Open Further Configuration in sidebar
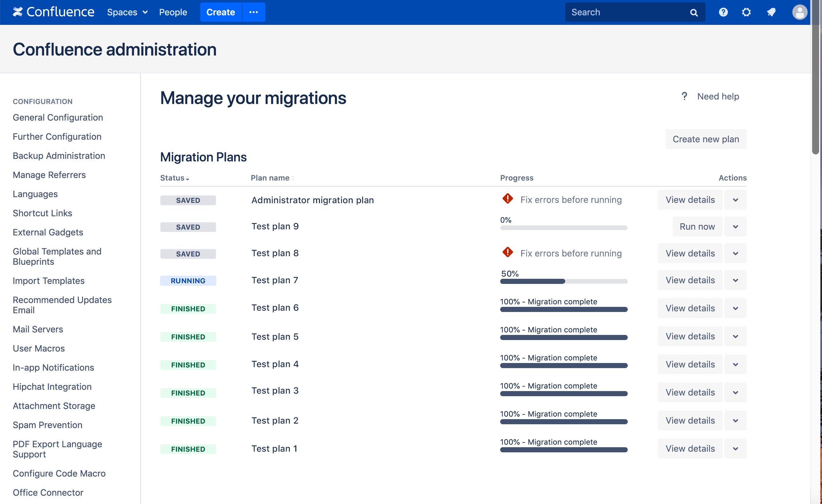 click(x=57, y=137)
